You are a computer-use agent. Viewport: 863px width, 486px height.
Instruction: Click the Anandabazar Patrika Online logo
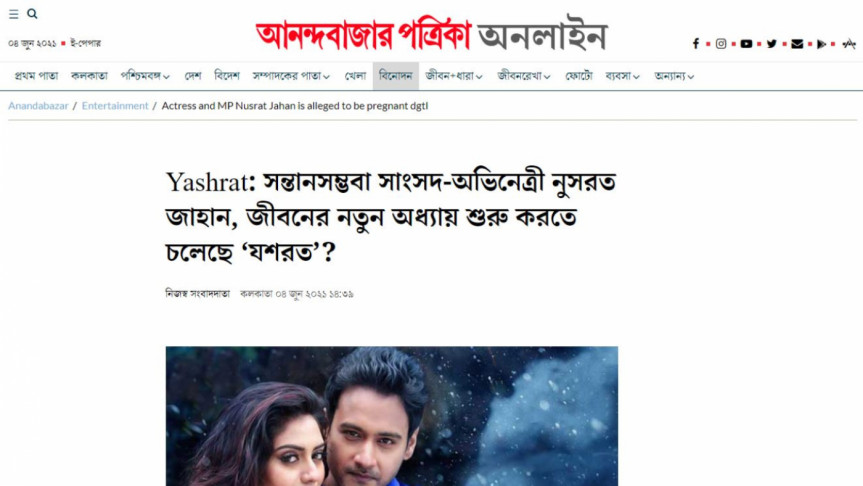[x=432, y=35]
